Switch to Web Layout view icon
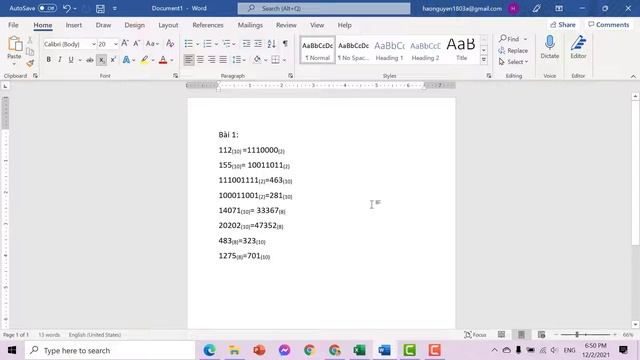This screenshot has width=640, height=360. point(541,335)
